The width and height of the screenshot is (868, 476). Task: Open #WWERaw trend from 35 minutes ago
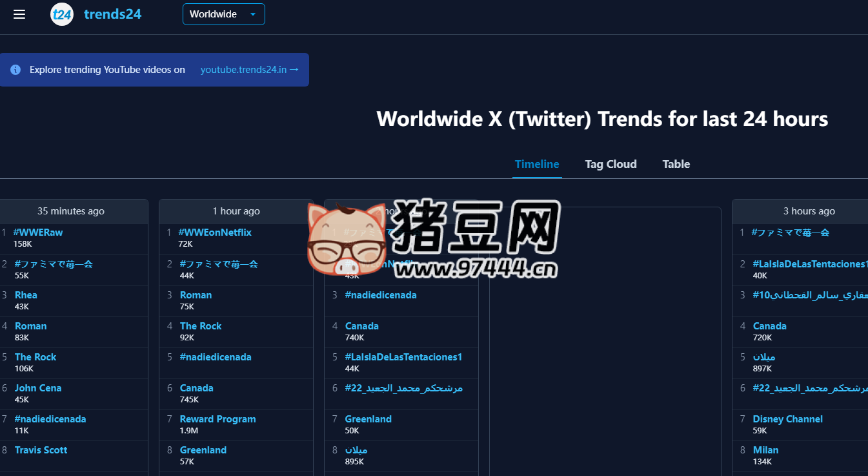coord(37,233)
